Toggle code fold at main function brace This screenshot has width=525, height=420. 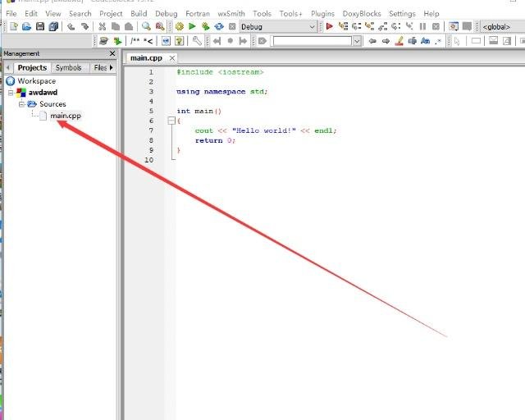pos(171,121)
